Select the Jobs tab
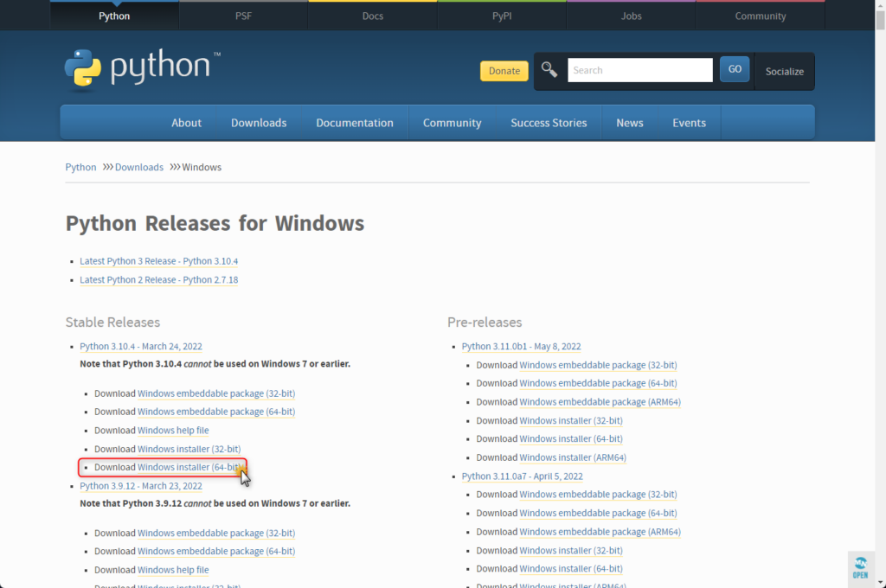Viewport: 886px width, 588px height. [x=631, y=16]
